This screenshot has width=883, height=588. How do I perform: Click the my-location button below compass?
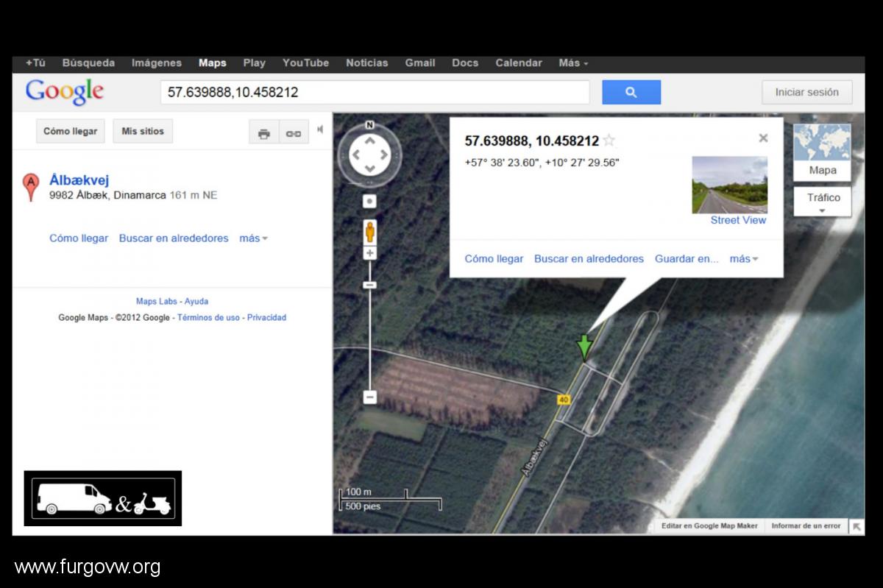click(370, 201)
